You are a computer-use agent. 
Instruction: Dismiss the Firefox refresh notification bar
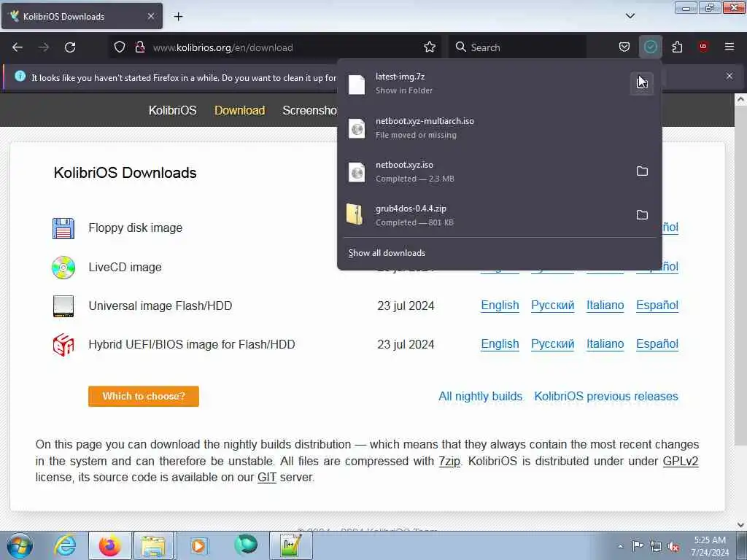click(729, 76)
